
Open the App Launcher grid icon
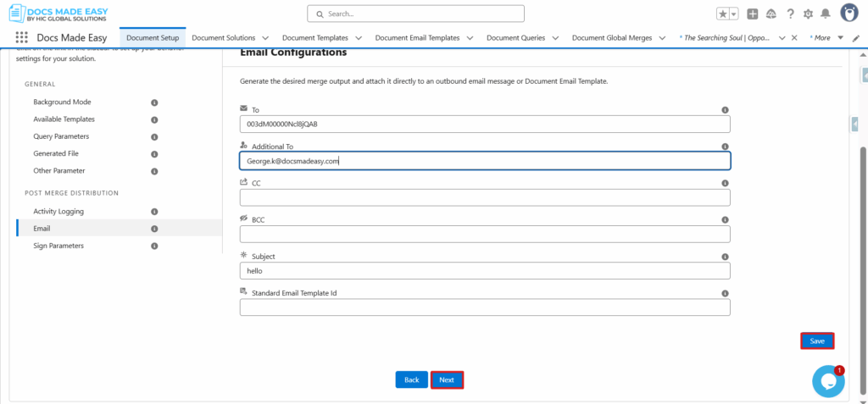(22, 38)
